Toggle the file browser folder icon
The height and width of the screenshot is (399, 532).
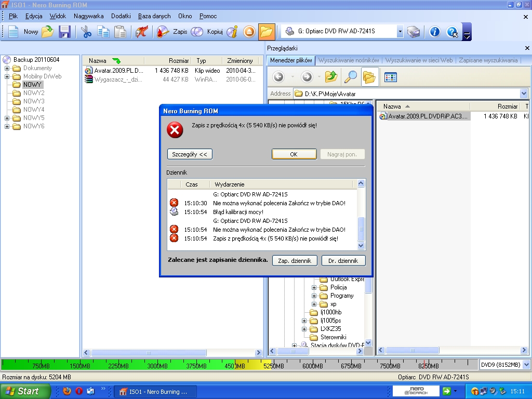(267, 32)
